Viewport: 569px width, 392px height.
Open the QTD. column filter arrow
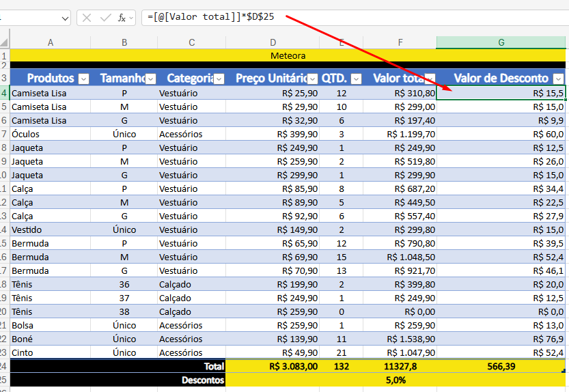coord(357,79)
